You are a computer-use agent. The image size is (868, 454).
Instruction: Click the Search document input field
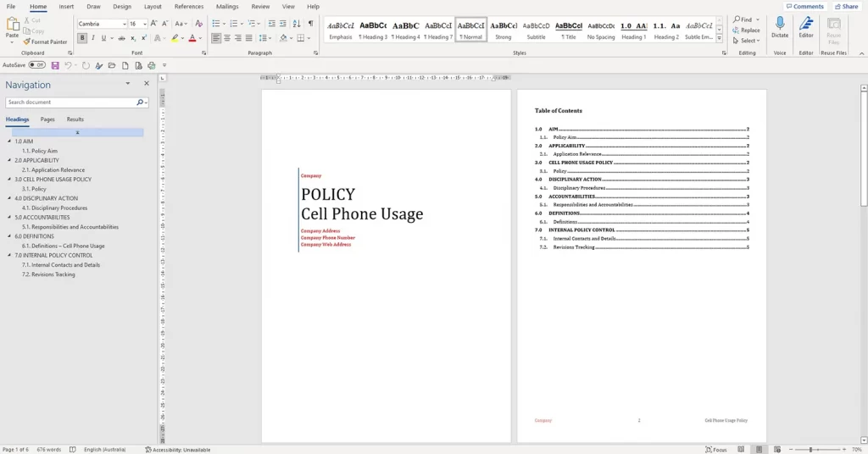tap(71, 102)
